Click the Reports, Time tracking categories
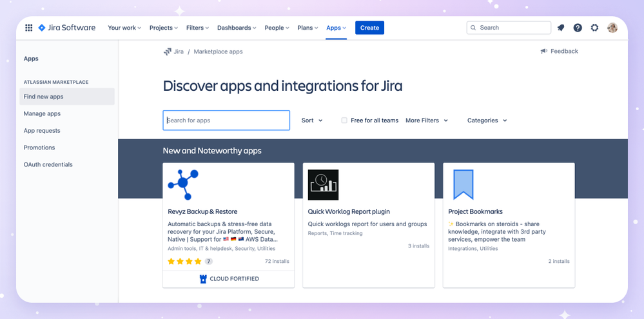 pos(335,233)
